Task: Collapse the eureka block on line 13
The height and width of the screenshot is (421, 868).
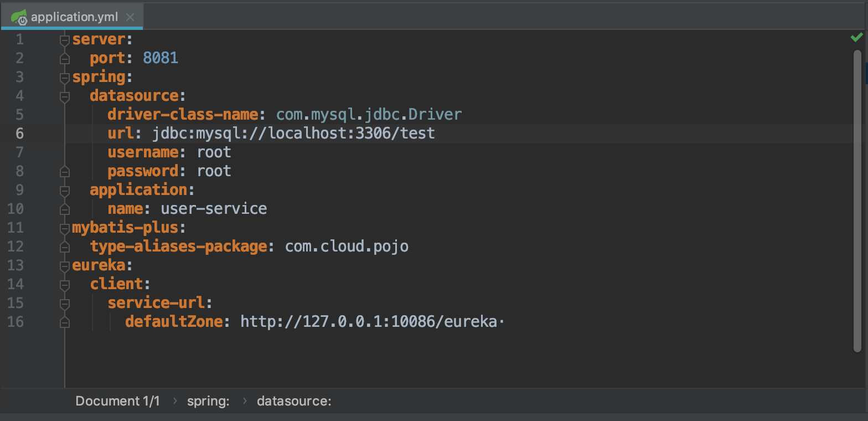Action: coord(65,265)
